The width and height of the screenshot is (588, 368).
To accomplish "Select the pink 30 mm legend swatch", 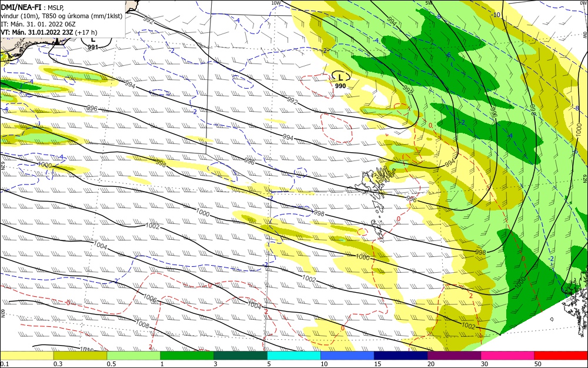I will click(x=507, y=356).
